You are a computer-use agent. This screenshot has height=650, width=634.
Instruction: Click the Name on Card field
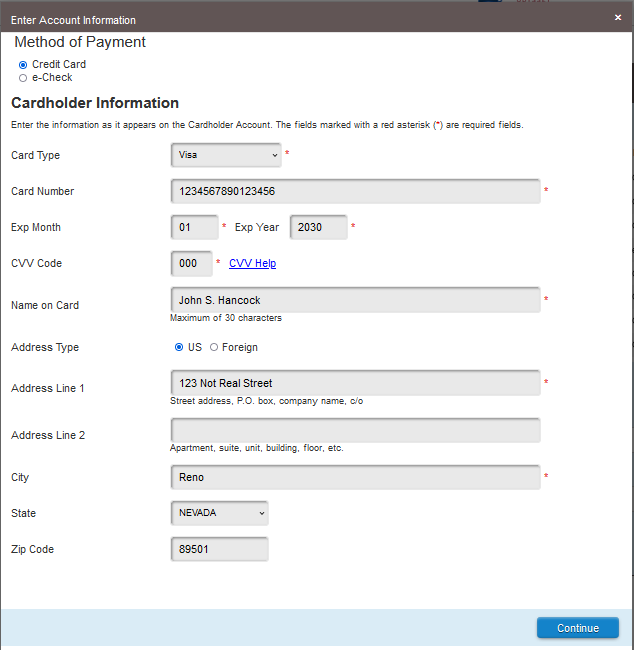[355, 300]
